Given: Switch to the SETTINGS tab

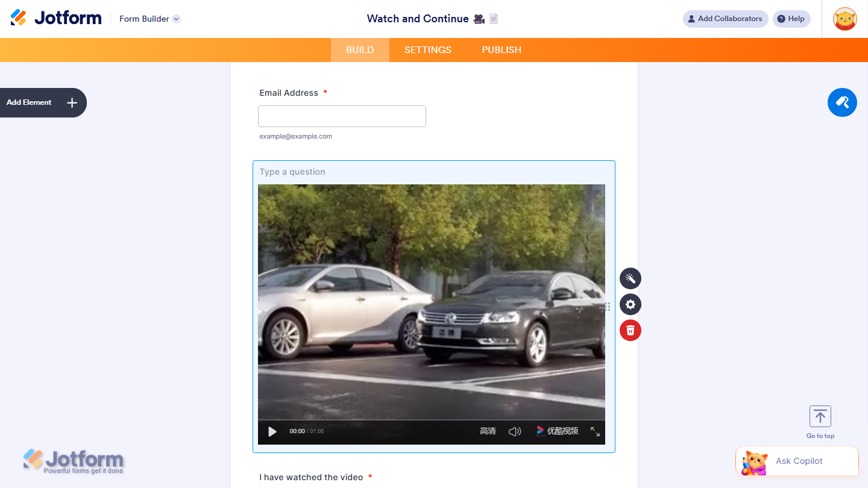Looking at the screenshot, I should (427, 50).
